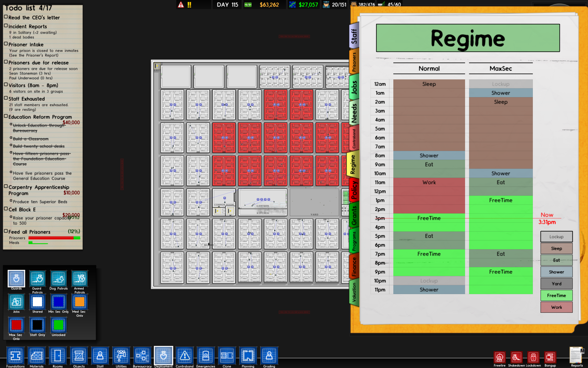Screen dimensions: 588x368
Task: Click the Normal 11am Work schedule slot
Action: (x=429, y=182)
